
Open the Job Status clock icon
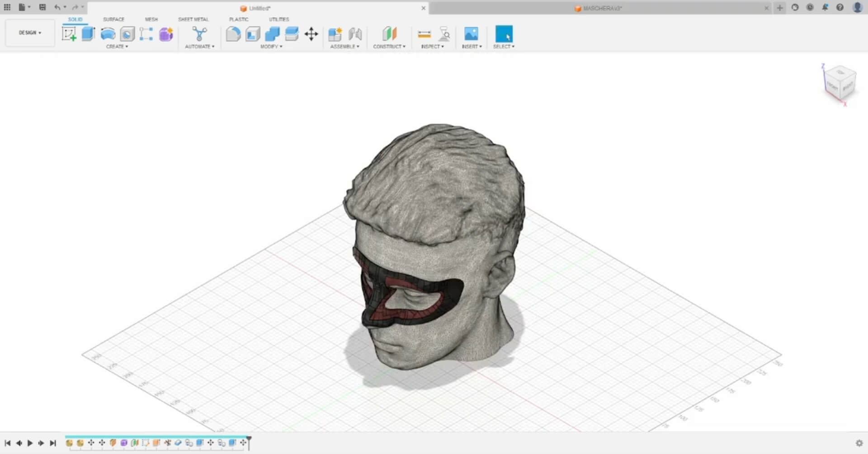810,7
